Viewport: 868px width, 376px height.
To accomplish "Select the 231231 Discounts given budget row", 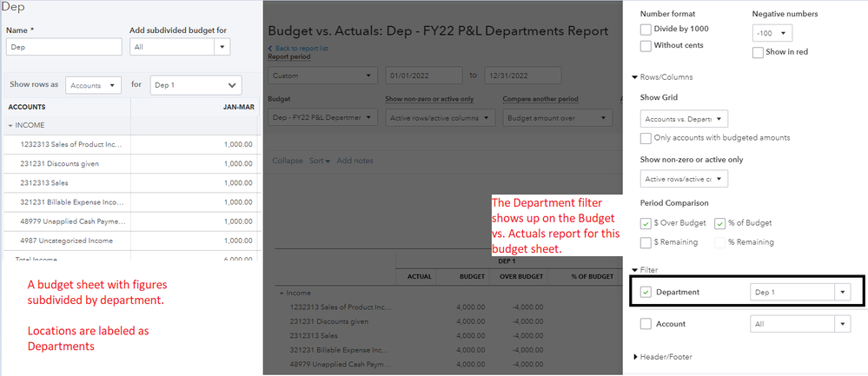I will tap(130, 163).
